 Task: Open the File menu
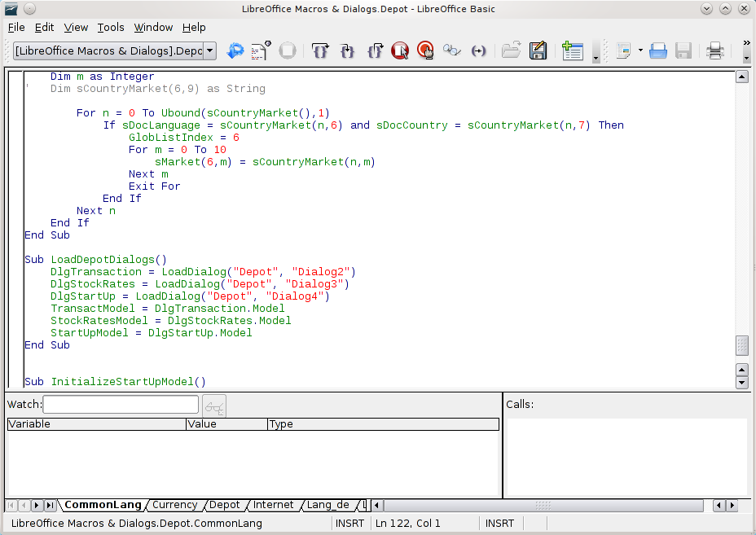click(x=16, y=28)
